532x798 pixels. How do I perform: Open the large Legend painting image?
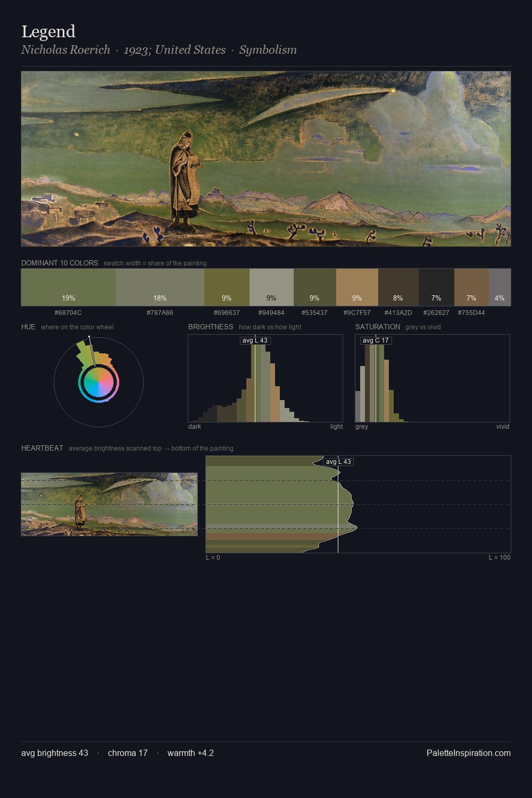[266, 159]
